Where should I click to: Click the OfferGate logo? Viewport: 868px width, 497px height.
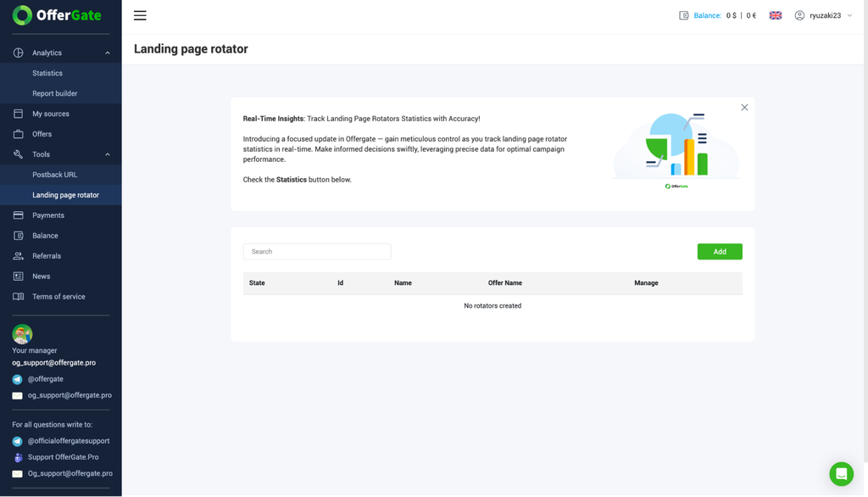(x=57, y=15)
